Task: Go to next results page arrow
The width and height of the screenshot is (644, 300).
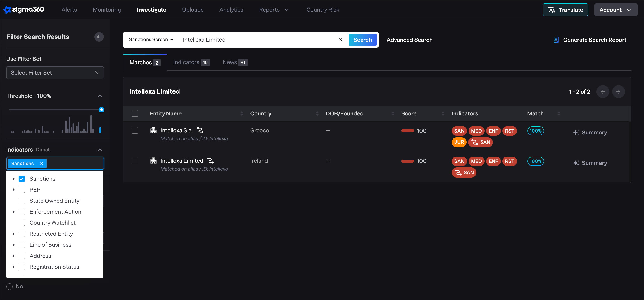Action: pos(618,92)
